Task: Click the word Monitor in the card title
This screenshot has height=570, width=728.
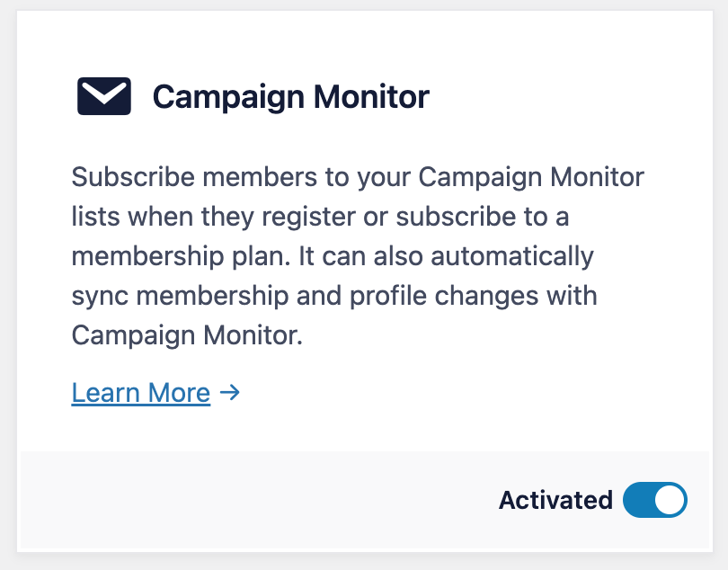Action: click(371, 96)
